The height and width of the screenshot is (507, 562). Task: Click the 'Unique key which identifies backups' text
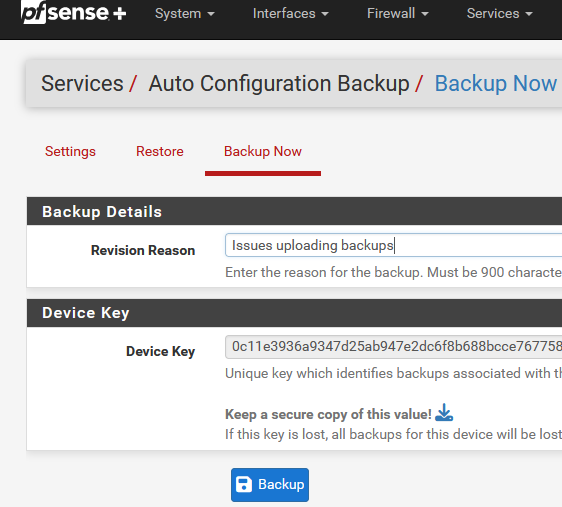coord(393,373)
